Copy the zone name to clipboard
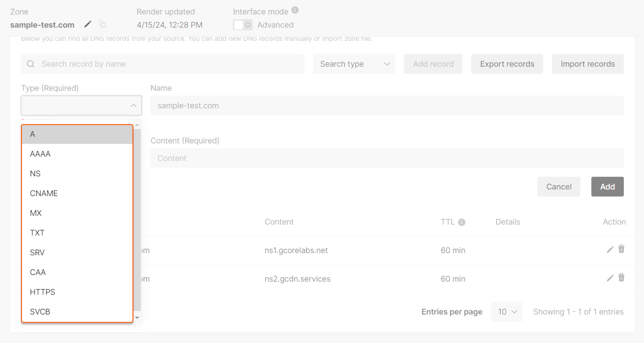 pos(103,24)
